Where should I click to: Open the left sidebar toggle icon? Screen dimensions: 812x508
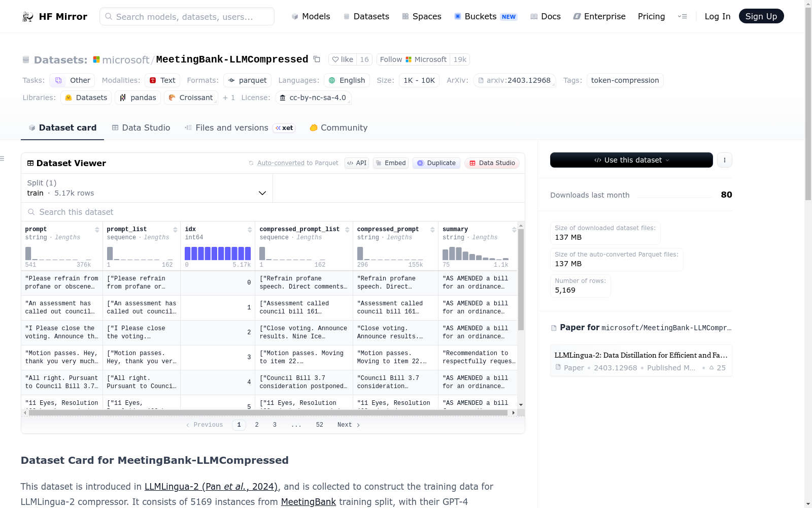[2, 159]
